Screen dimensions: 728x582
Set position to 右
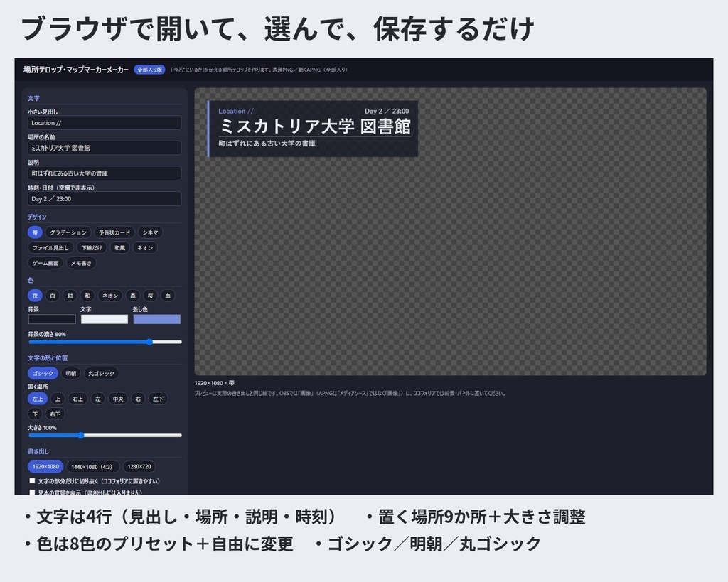click(138, 399)
